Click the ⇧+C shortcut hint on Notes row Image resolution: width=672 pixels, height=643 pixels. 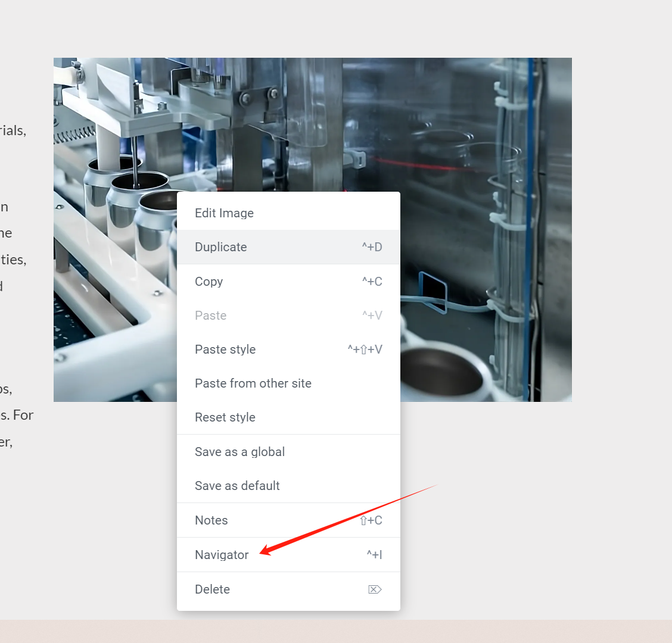point(371,520)
